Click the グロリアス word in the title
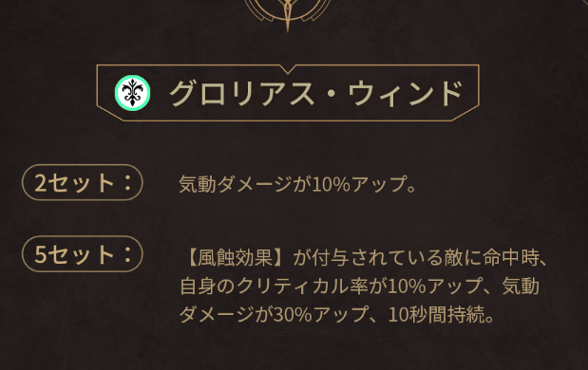The image size is (588, 370). [242, 93]
